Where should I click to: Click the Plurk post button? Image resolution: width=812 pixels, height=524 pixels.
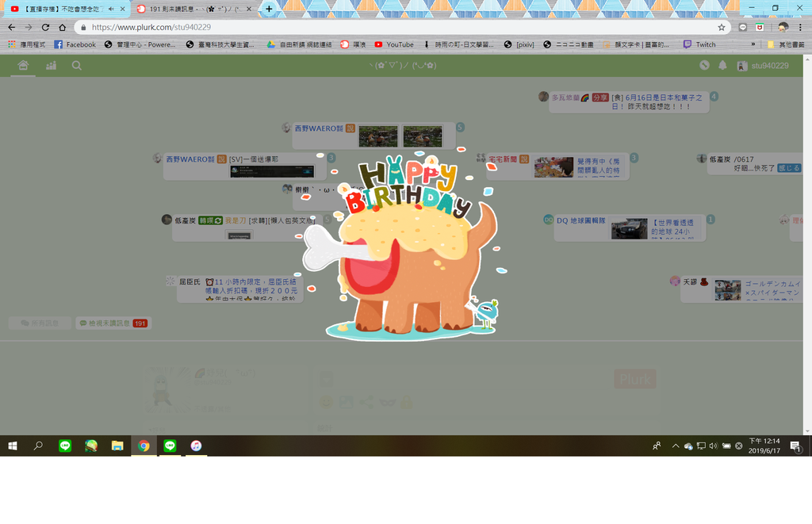635,380
